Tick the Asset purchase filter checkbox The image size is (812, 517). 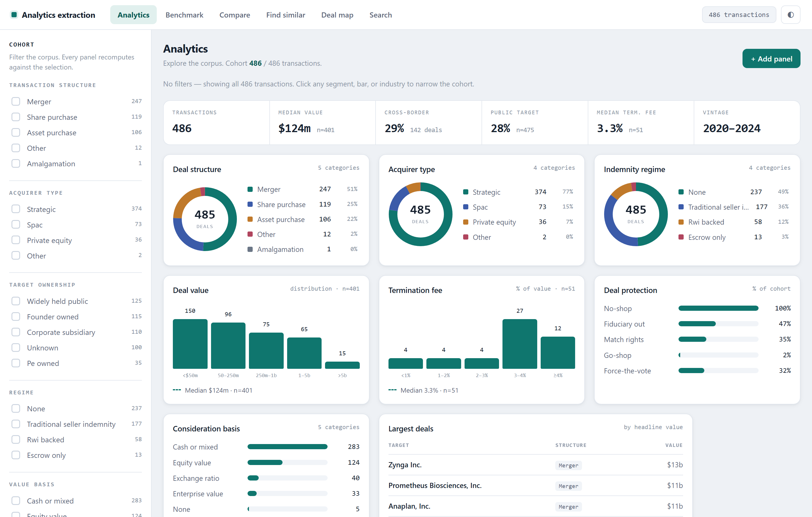point(16,132)
